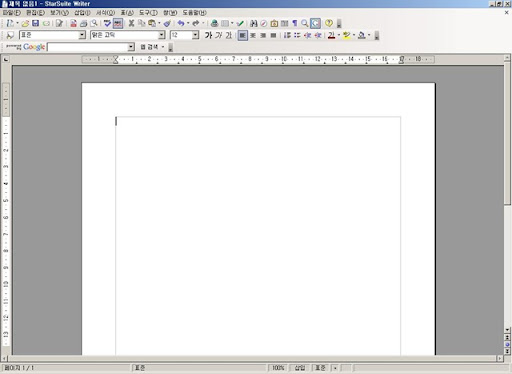Open the Help menu
Viewport: 512px width, 374px height.
coord(194,13)
